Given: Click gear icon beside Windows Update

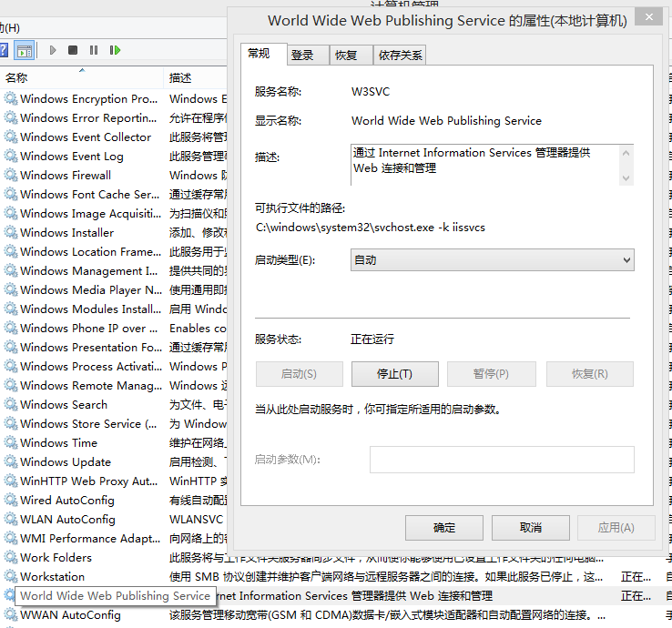Looking at the screenshot, I should [11, 461].
